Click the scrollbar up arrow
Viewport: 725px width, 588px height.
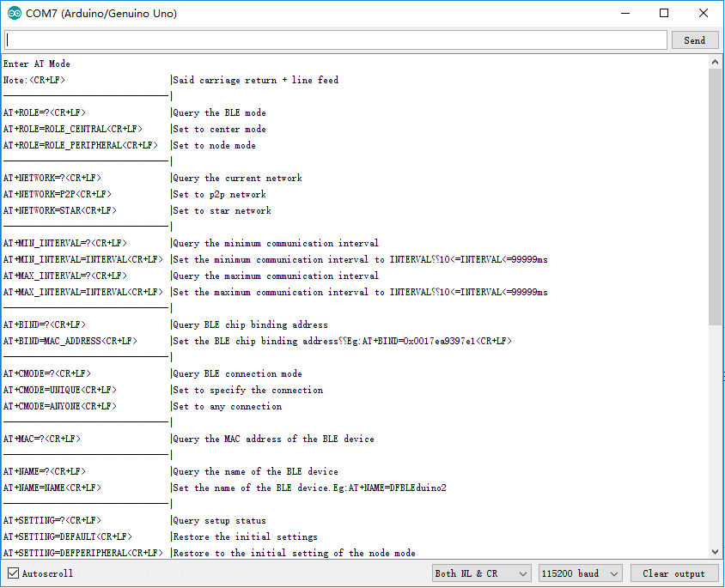715,62
